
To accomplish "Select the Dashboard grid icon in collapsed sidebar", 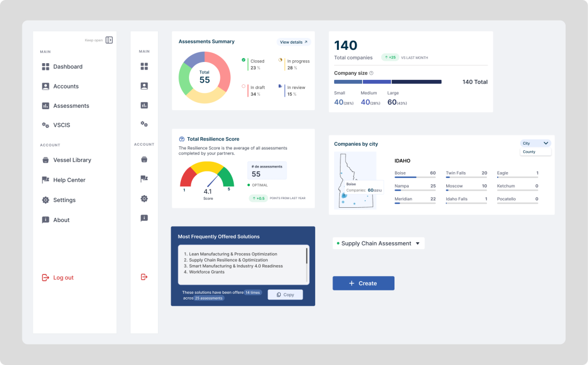I will [144, 67].
